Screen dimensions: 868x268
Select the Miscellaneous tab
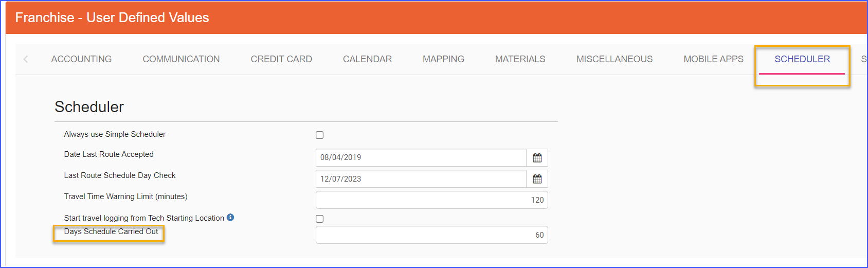point(614,59)
